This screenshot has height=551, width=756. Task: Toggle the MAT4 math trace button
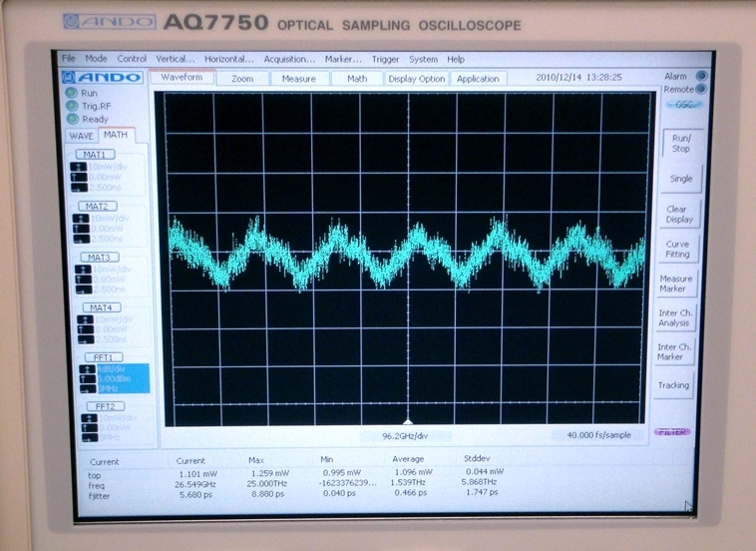[x=102, y=307]
